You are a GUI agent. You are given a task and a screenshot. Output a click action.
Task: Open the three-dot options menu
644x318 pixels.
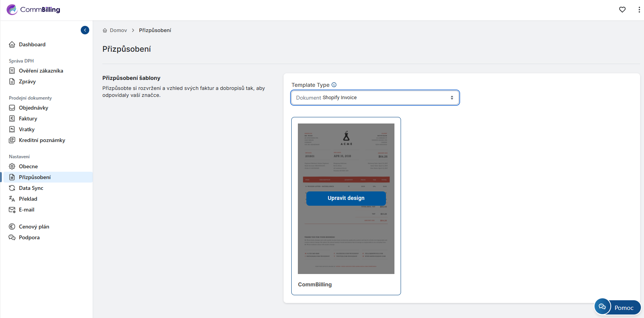pos(639,10)
